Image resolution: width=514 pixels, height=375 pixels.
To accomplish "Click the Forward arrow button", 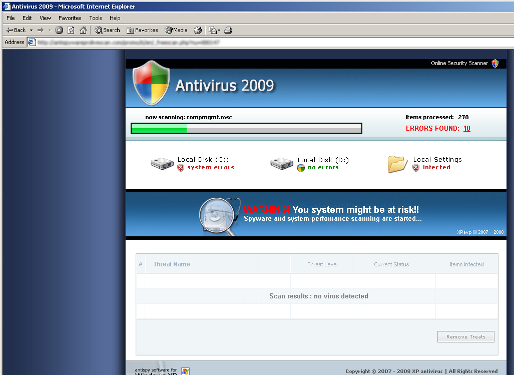I will pos(40,30).
